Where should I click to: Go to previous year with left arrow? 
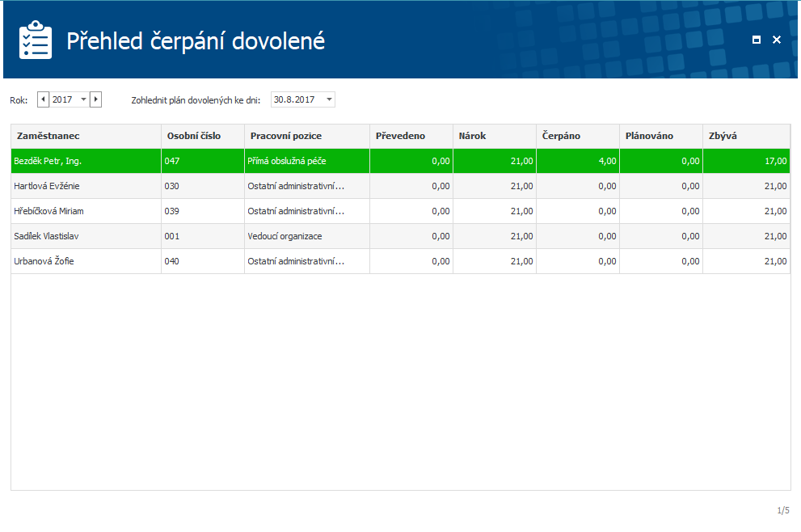(44, 99)
